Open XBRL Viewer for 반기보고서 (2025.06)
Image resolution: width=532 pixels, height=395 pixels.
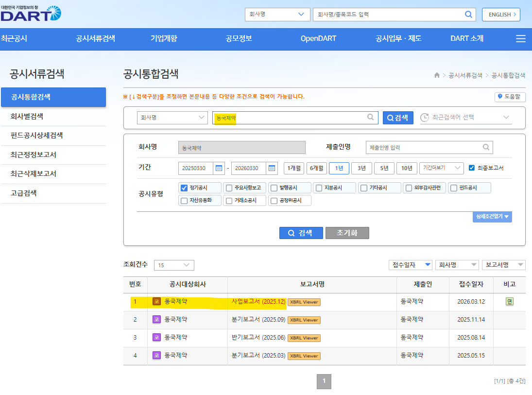(304, 338)
